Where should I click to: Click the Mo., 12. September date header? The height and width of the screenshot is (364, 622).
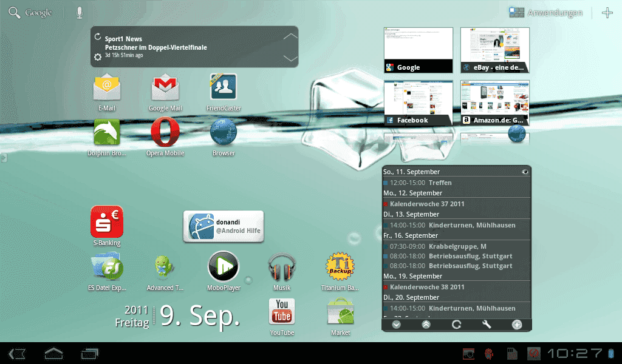412,194
